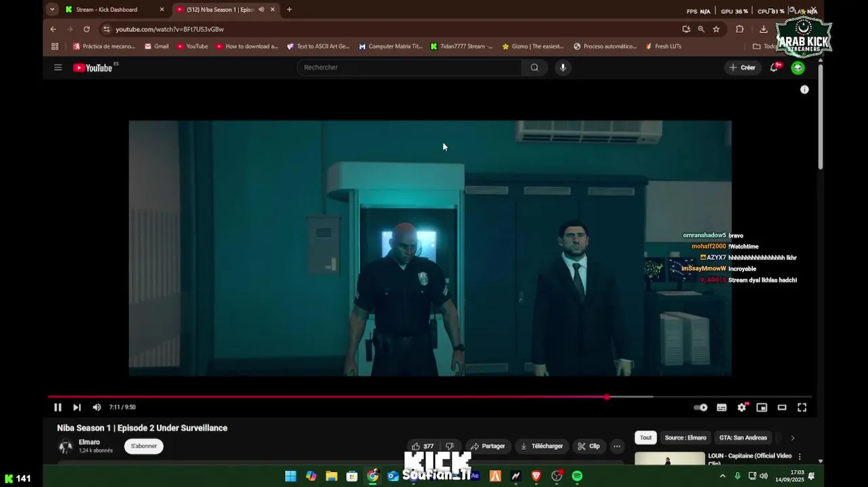Open the system volume tray icon
The height and width of the screenshot is (487, 868).
(x=764, y=476)
